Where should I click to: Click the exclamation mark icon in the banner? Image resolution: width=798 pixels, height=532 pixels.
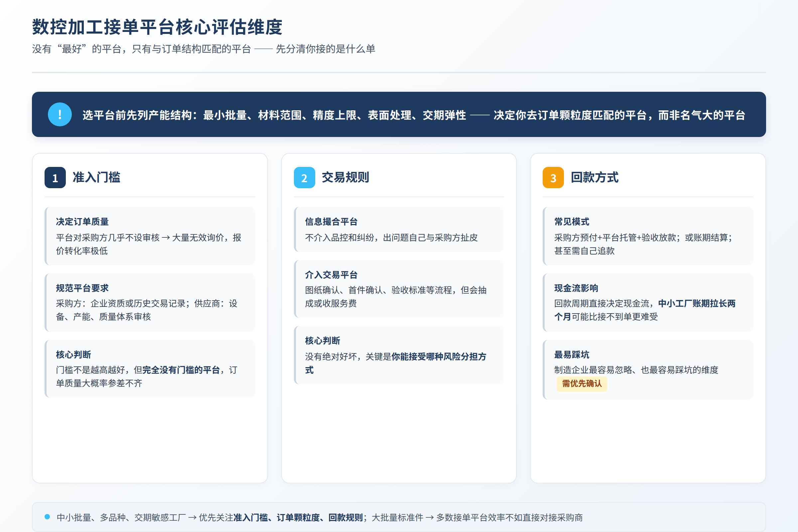pos(60,114)
